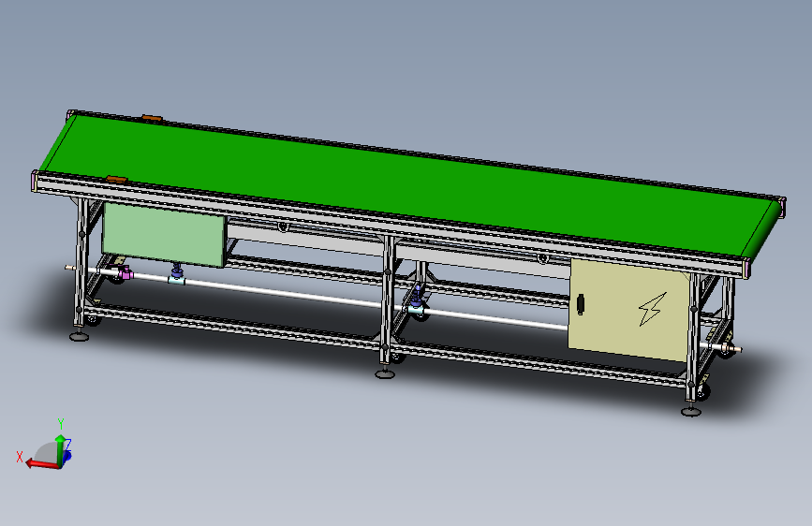Click the foot pad under the middle leg
The image size is (812, 526).
385,373
